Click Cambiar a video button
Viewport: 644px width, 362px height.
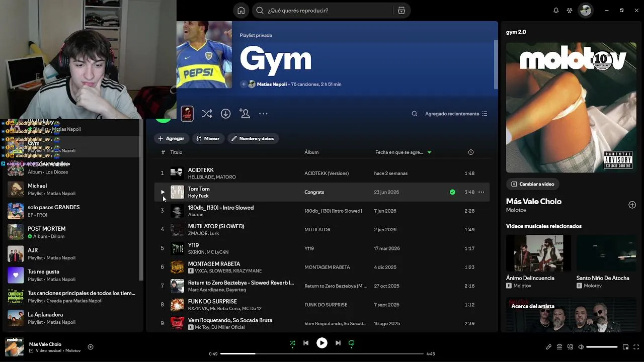[x=533, y=184]
